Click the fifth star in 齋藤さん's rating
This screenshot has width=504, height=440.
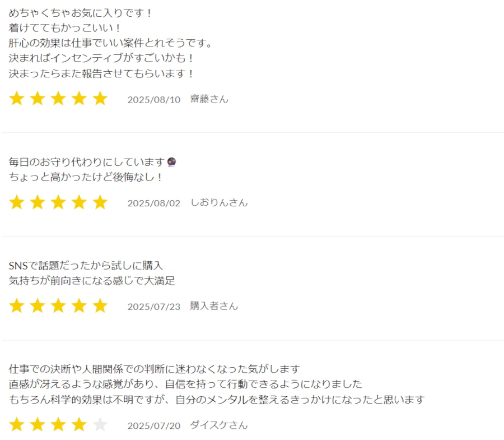point(100,99)
